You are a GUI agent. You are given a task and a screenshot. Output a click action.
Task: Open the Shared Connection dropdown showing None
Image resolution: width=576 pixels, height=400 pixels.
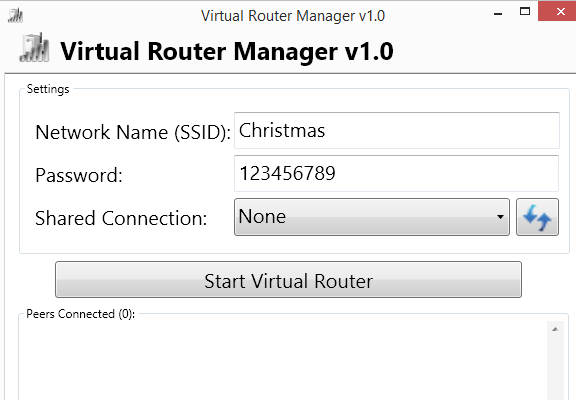pos(372,217)
